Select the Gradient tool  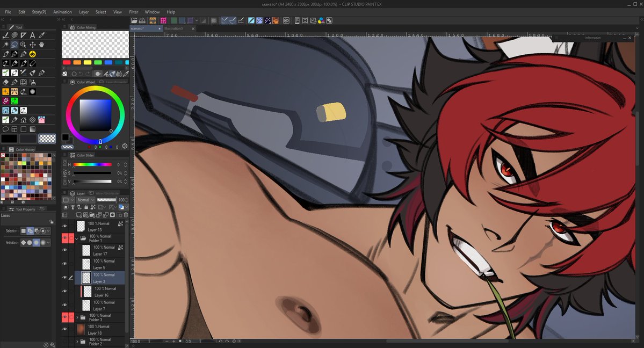(32, 129)
